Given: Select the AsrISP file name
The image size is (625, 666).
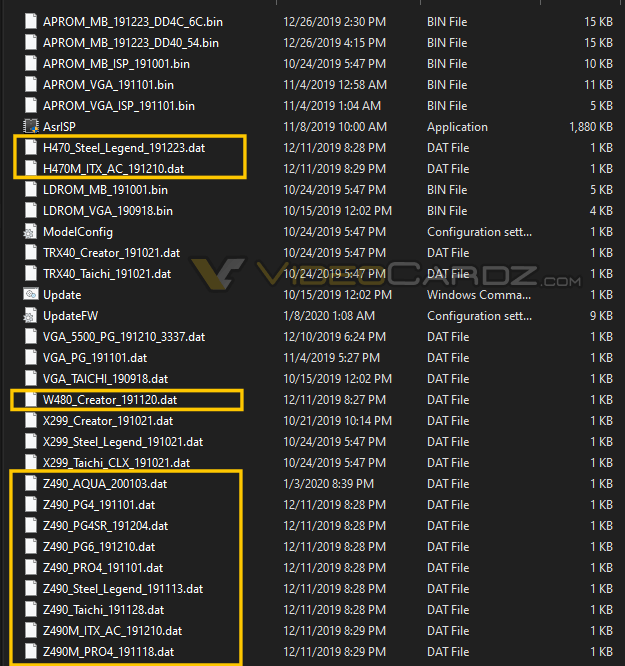Looking at the screenshot, I should pyautogui.click(x=59, y=127).
